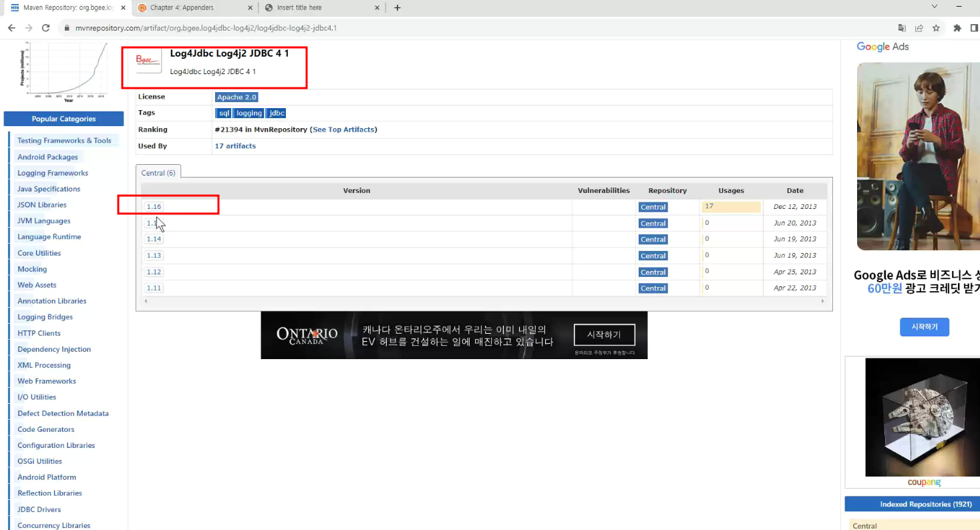Click the Apr 22, 2013 date cell
The width and height of the screenshot is (980, 530).
point(795,288)
